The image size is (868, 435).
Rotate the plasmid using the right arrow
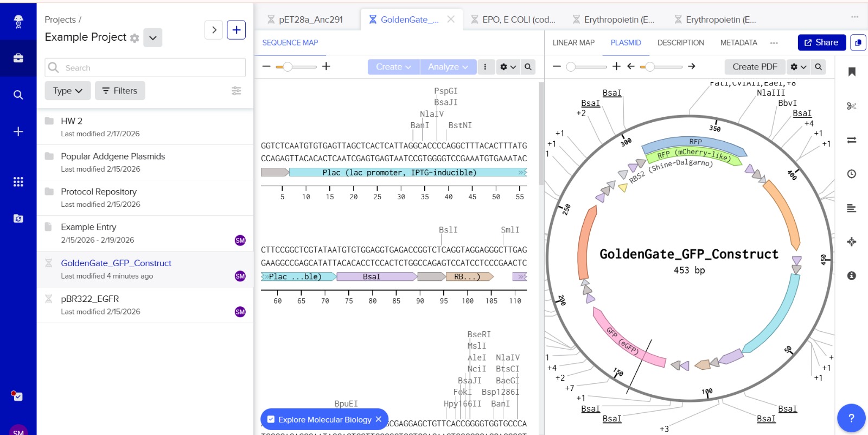(x=692, y=66)
